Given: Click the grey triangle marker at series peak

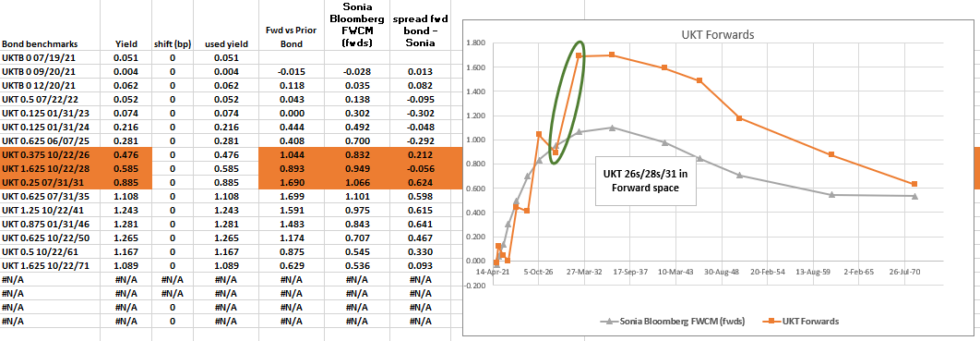Looking at the screenshot, I should coord(612,128).
